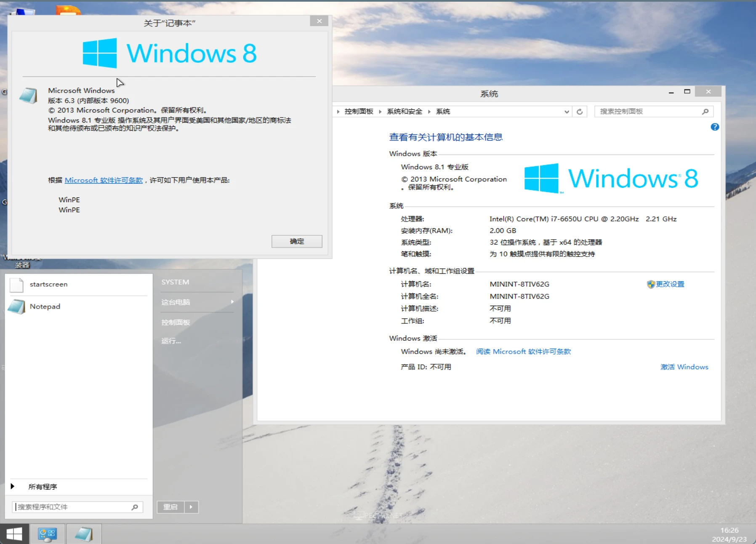The height and width of the screenshot is (544, 756).
Task: Click the breadcrumb arrow before 系统和安全
Action: pos(380,112)
